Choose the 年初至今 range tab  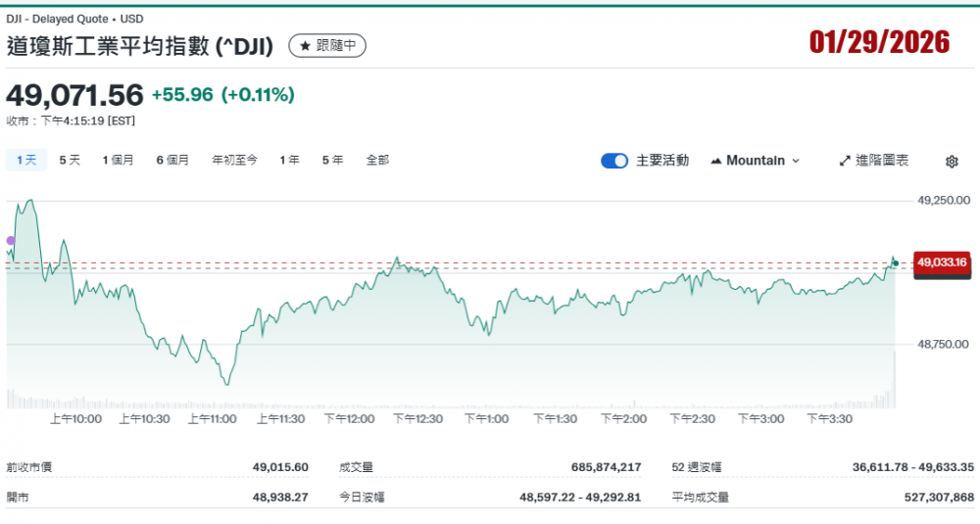pyautogui.click(x=234, y=160)
